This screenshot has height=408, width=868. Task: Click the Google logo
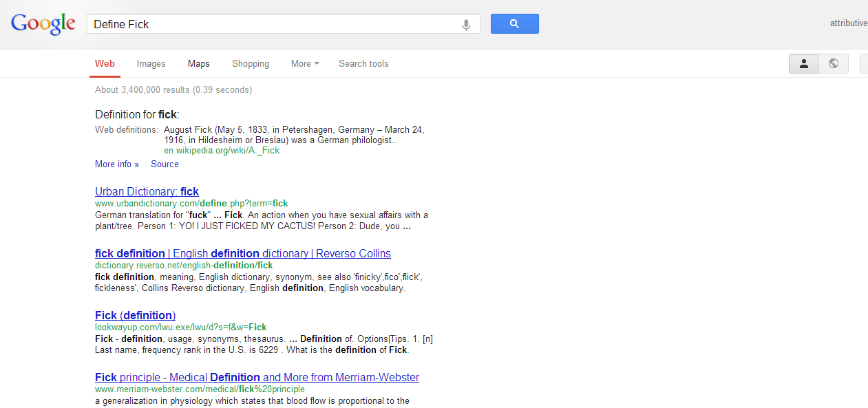click(x=43, y=24)
